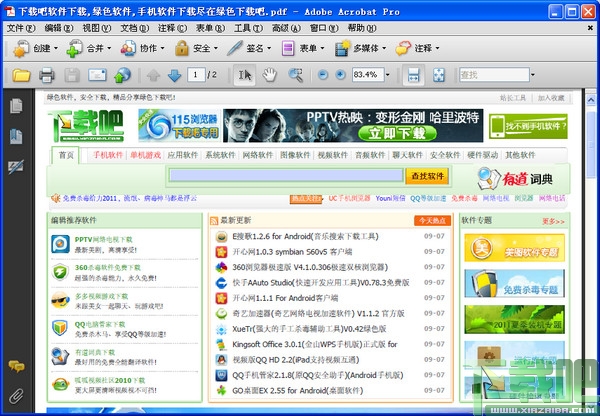Click the 加入收藏 link
Screen dimensions: 600x416
point(551,98)
